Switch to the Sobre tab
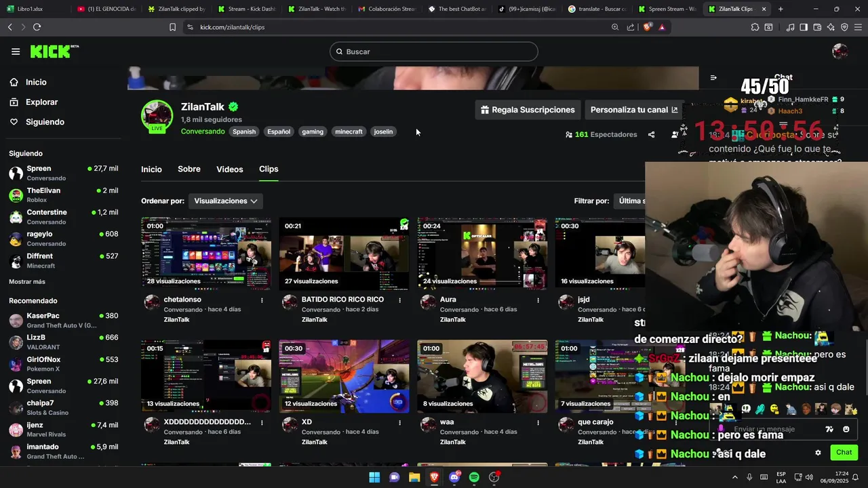Viewport: 868px width, 488px height. 189,169
